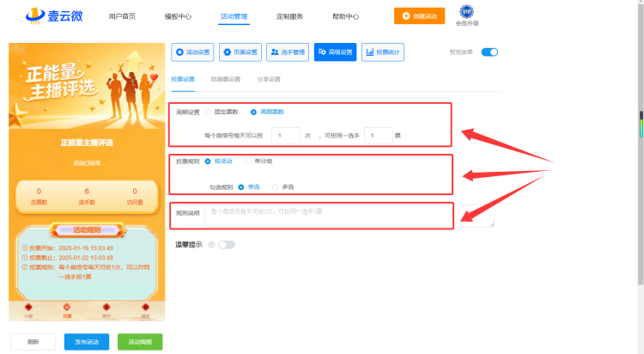Image resolution: width=644 pixels, height=354 pixels.
Task: Select the 高级设置 button with sliders icon
Action: [335, 52]
